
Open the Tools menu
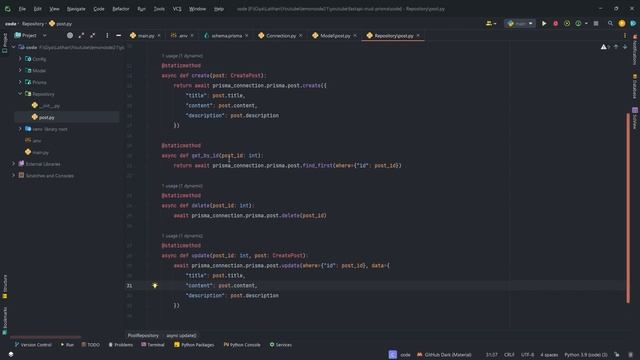tap(159, 9)
